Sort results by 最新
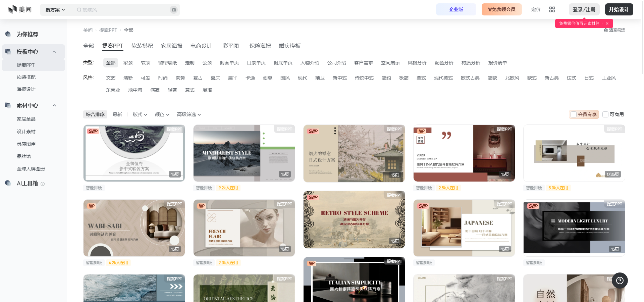Screen dimensions: 644x302 pos(117,114)
